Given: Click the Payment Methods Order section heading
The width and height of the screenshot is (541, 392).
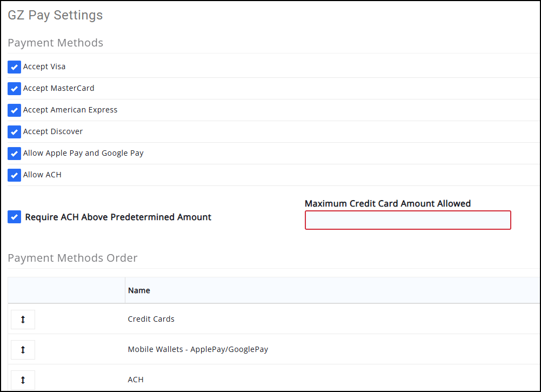Looking at the screenshot, I should pyautogui.click(x=72, y=258).
